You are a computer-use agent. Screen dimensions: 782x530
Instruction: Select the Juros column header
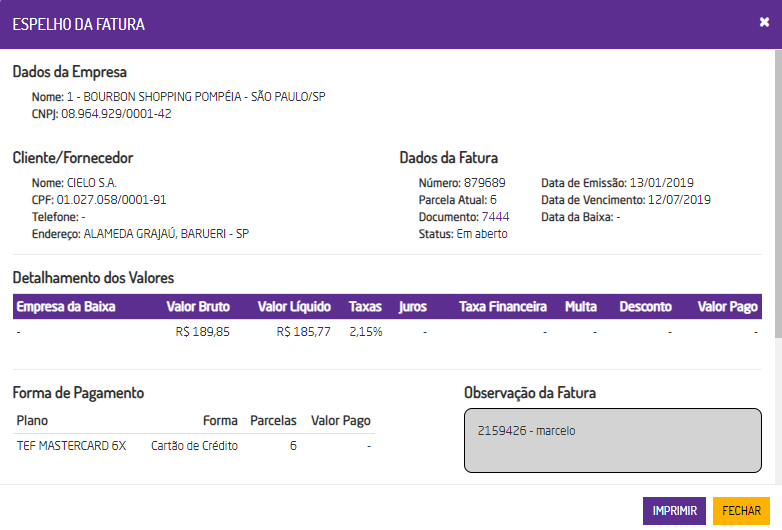point(412,307)
